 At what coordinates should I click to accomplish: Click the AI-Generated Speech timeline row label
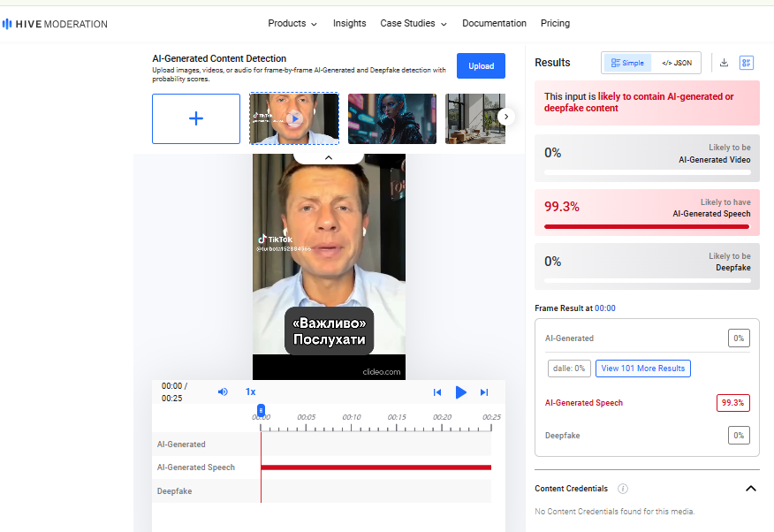196,467
